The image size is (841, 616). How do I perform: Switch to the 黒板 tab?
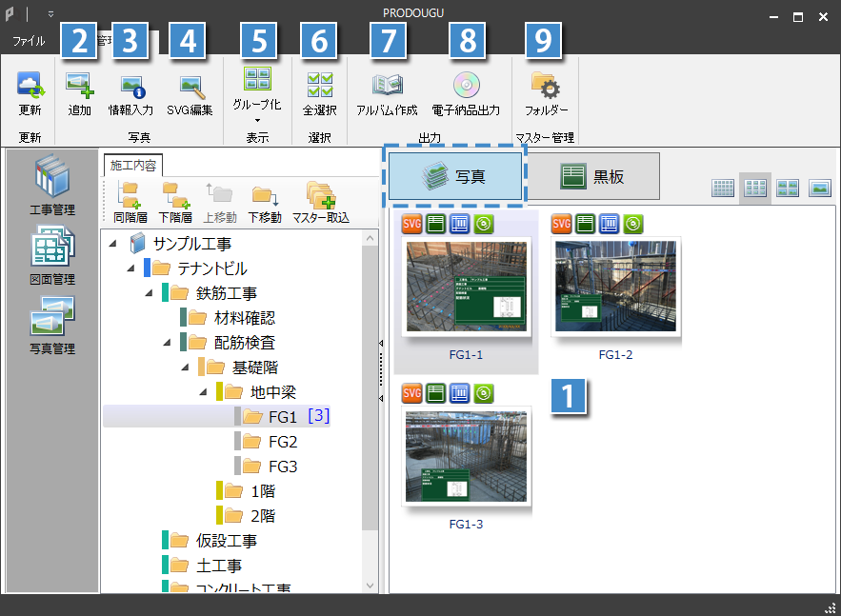coord(594,176)
